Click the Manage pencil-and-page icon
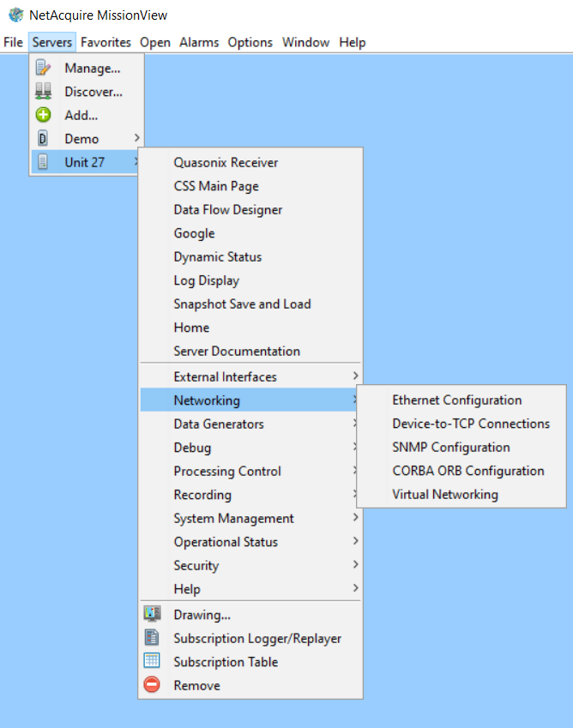The image size is (573, 728). click(43, 68)
